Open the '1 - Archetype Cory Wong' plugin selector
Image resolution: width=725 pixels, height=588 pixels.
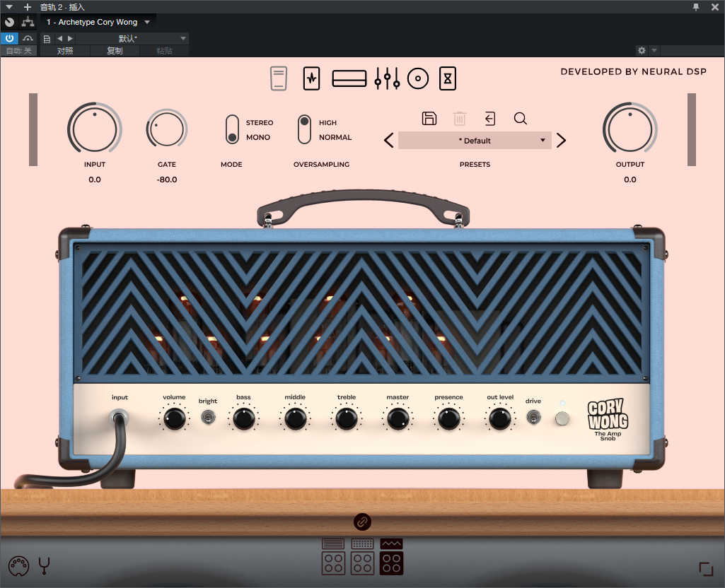coord(98,22)
